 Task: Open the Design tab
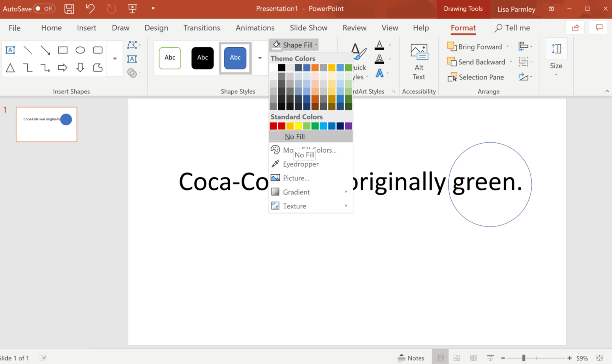coord(156,28)
